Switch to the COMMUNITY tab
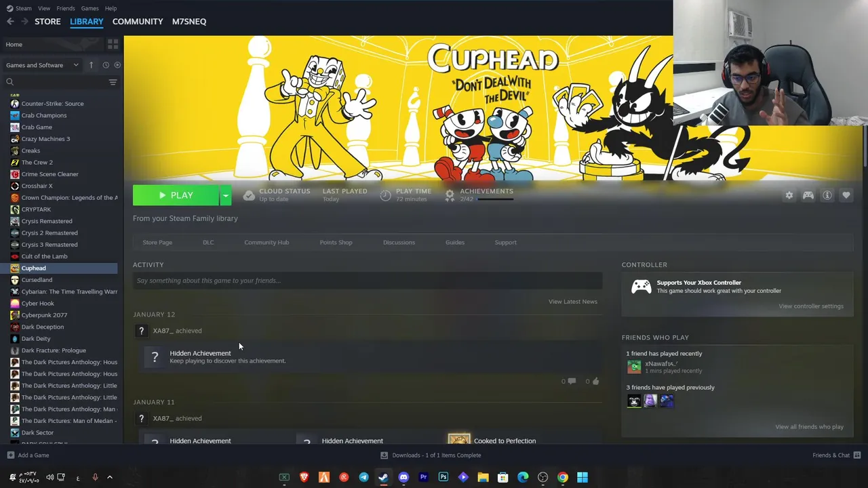 (138, 21)
